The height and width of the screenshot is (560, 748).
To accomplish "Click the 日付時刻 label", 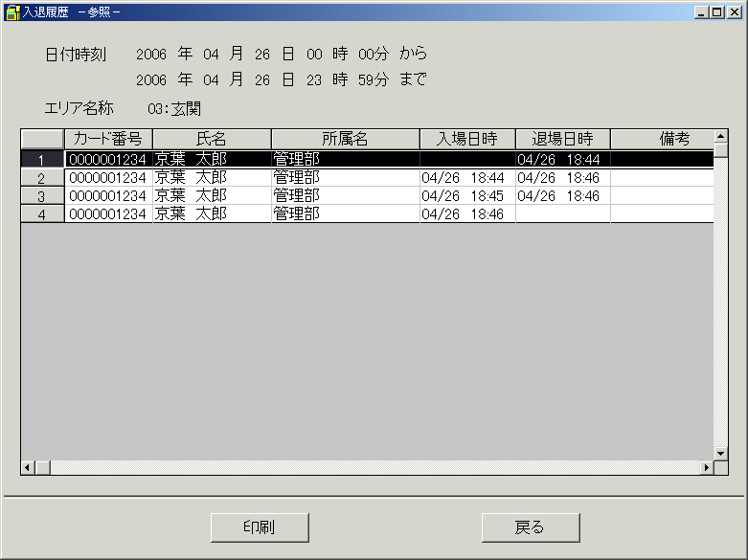I will pos(76,55).
